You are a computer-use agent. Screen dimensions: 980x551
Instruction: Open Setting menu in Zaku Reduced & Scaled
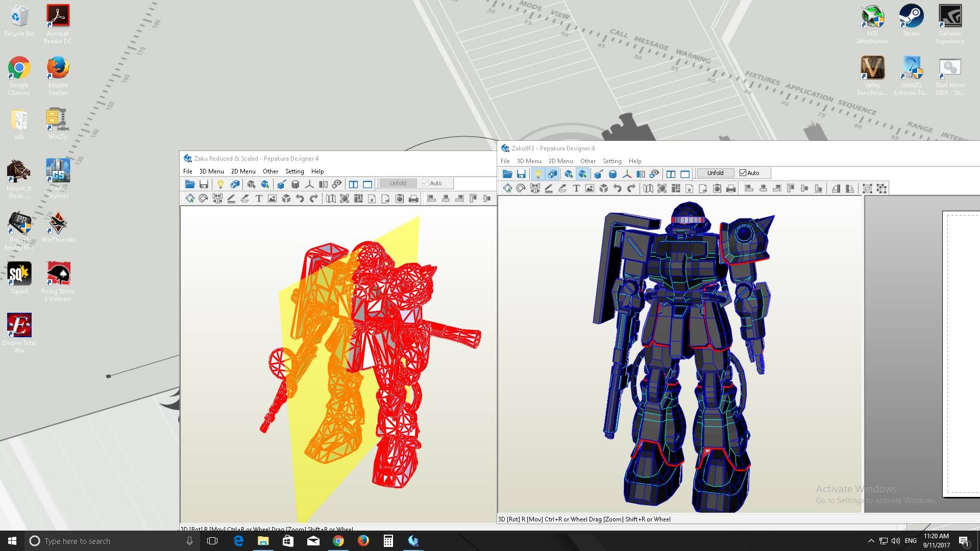(x=295, y=171)
